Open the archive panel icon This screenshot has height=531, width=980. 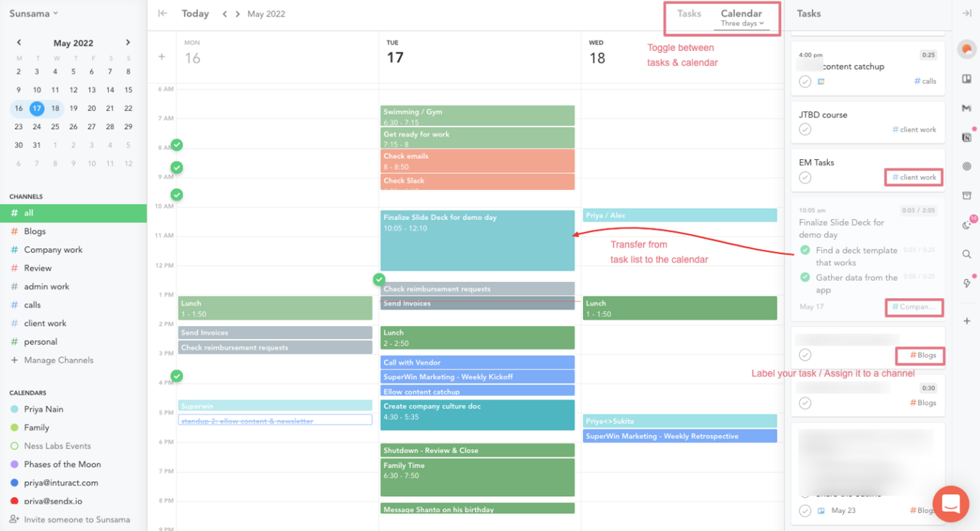pyautogui.click(x=967, y=195)
